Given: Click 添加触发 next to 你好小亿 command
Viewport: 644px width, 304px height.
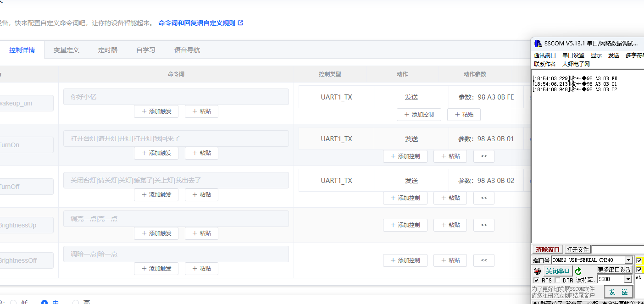Looking at the screenshot, I should 156,111.
